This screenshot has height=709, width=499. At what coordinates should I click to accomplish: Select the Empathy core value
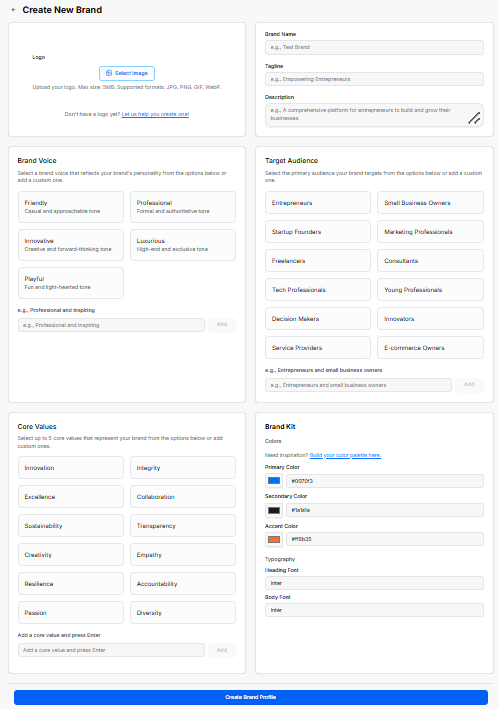click(x=183, y=554)
